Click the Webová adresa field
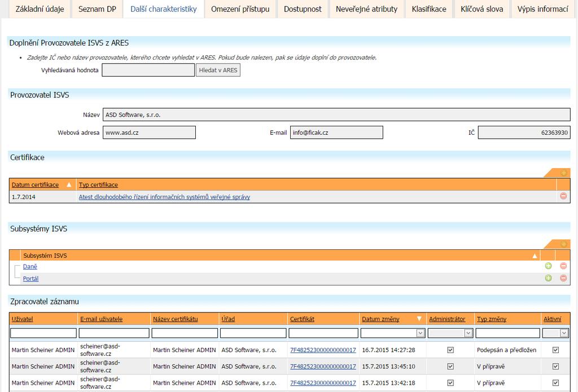578x392 pixels. [x=149, y=133]
